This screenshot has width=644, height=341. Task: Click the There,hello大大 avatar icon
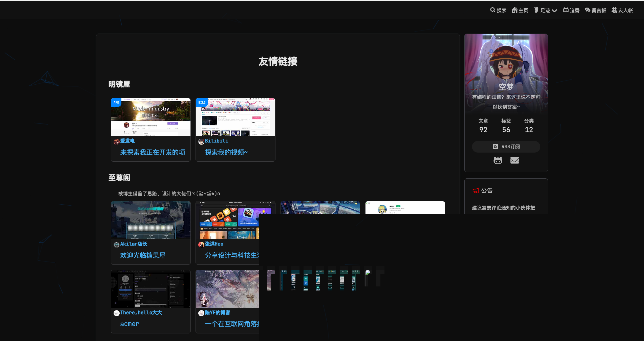pos(117,313)
